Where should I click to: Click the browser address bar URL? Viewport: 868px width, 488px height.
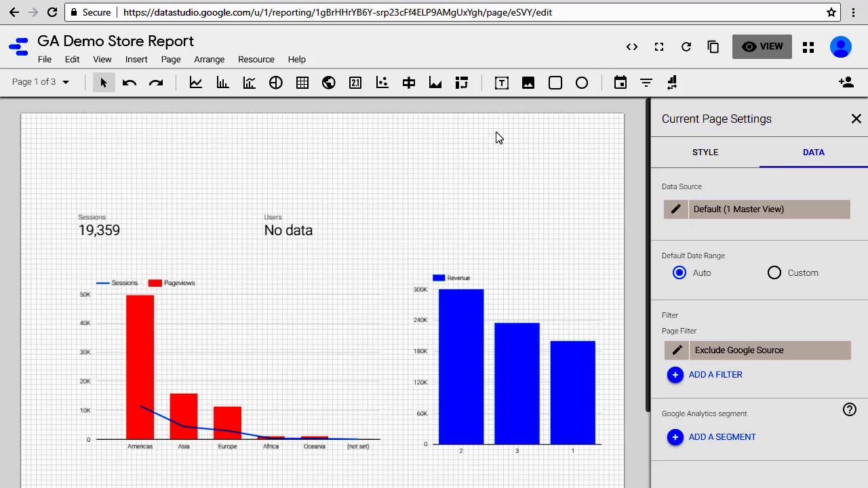point(338,12)
